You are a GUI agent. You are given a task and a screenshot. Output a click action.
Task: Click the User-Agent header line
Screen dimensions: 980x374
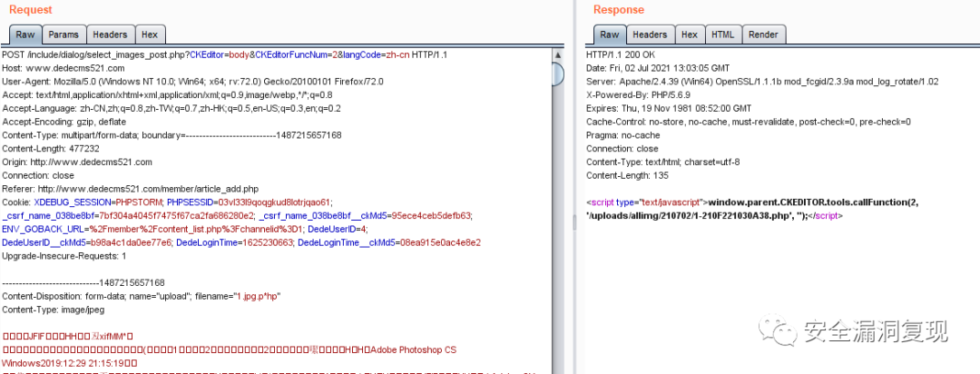click(x=192, y=82)
